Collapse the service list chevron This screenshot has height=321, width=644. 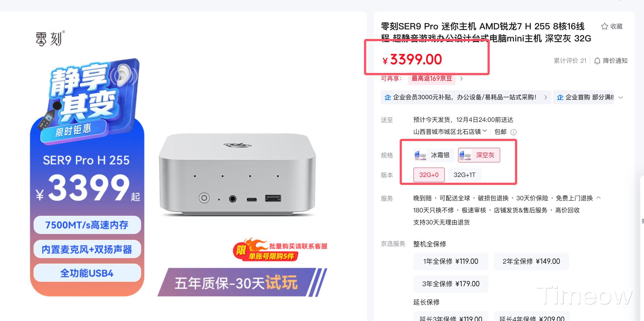(x=599, y=198)
